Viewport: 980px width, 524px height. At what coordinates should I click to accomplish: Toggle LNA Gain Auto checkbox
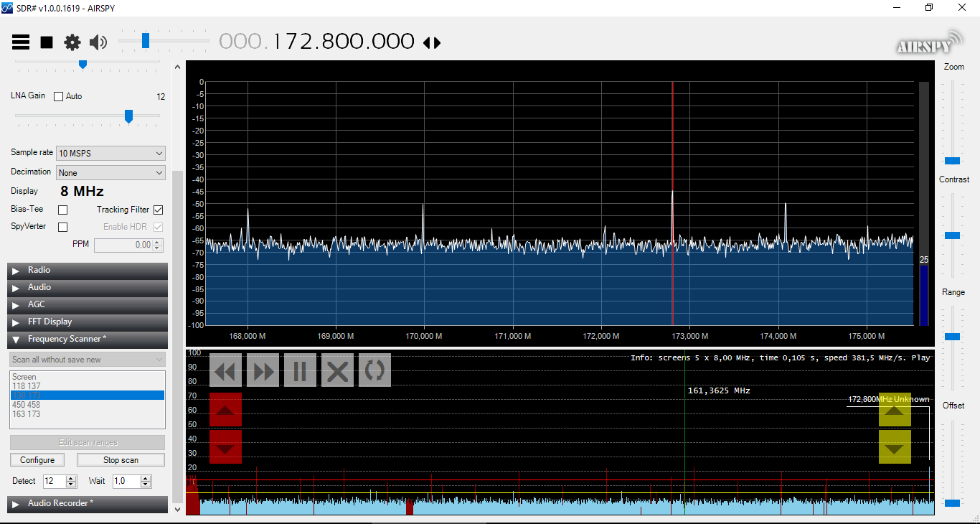59,96
